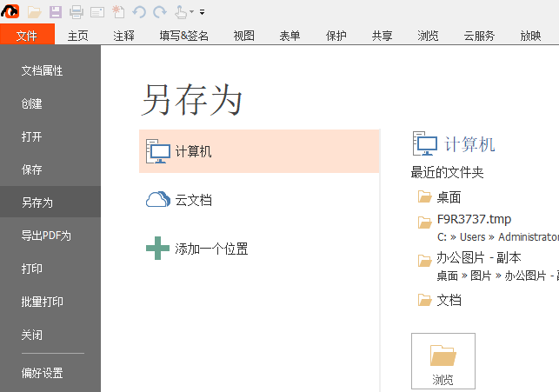Redo the action with the redo arrow
Viewport: 559px width, 392px height.
point(160,12)
